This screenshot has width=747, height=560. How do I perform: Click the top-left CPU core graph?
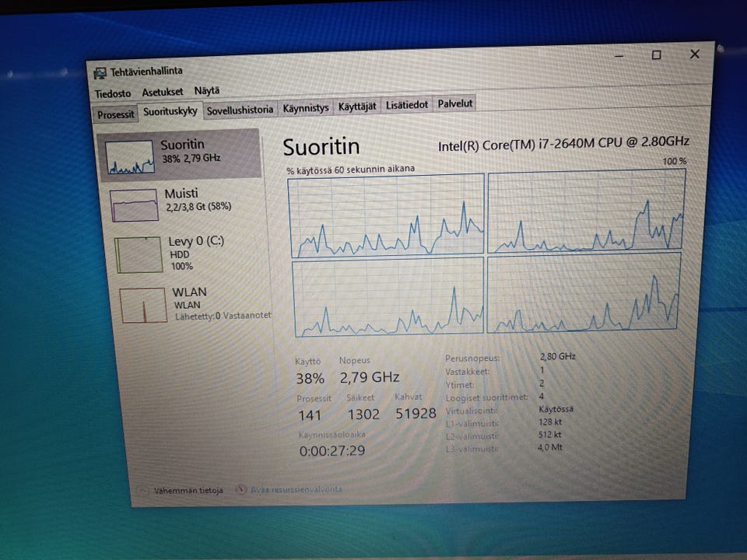pos(387,215)
